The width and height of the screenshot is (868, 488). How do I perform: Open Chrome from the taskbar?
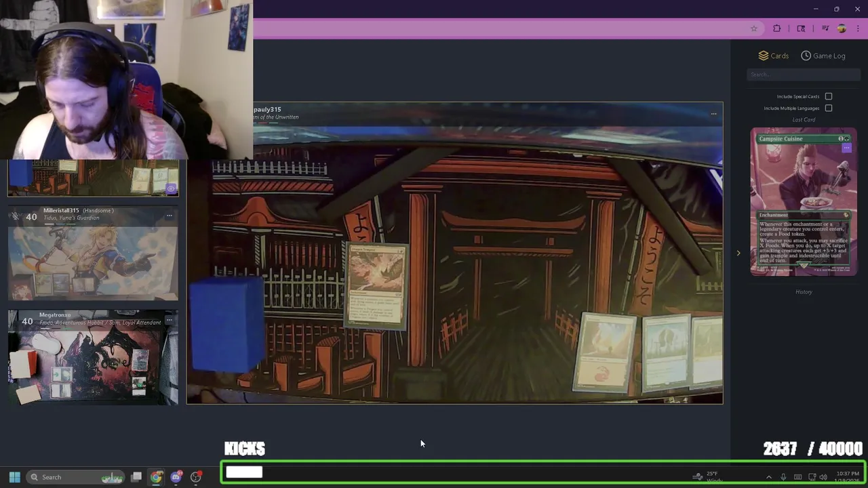click(156, 477)
